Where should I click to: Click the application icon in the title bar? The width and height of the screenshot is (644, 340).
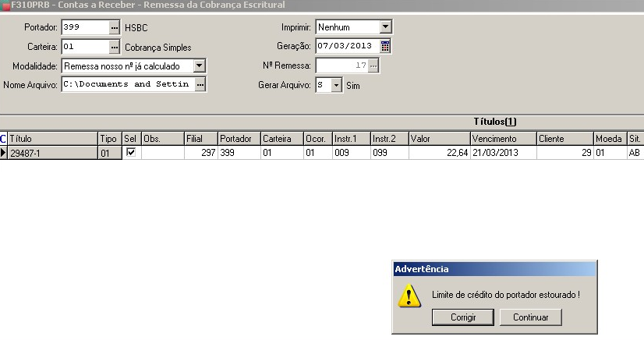pyautogui.click(x=5, y=5)
